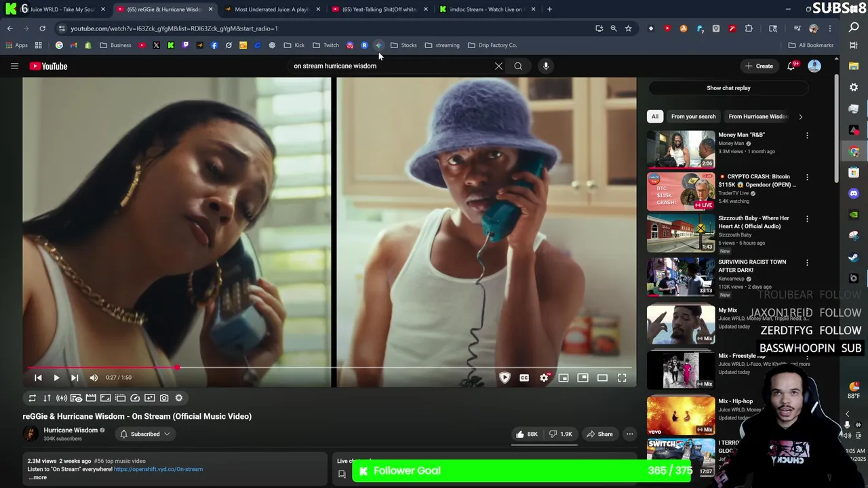Toggle the loop button below the video
This screenshot has height=488, width=868.
pyautogui.click(x=32, y=398)
